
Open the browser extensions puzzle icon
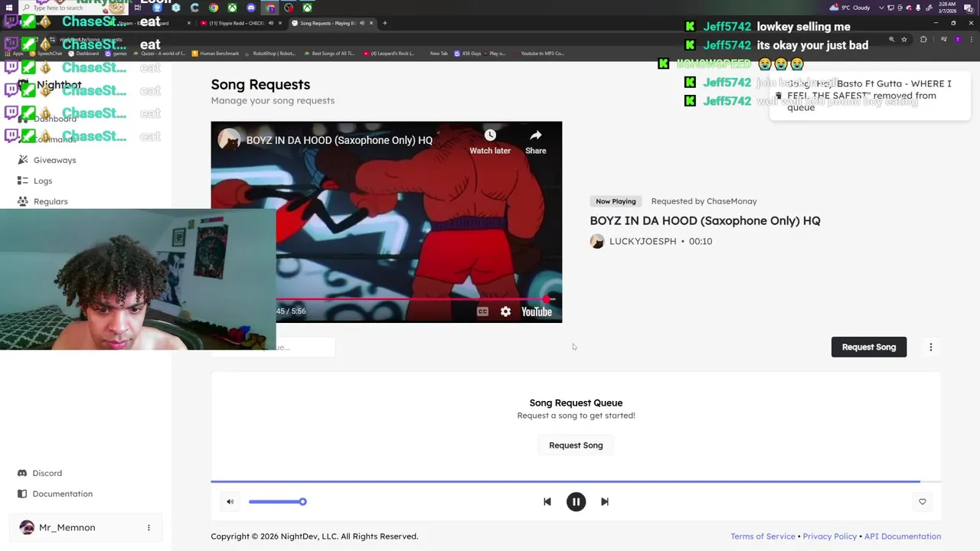[923, 39]
